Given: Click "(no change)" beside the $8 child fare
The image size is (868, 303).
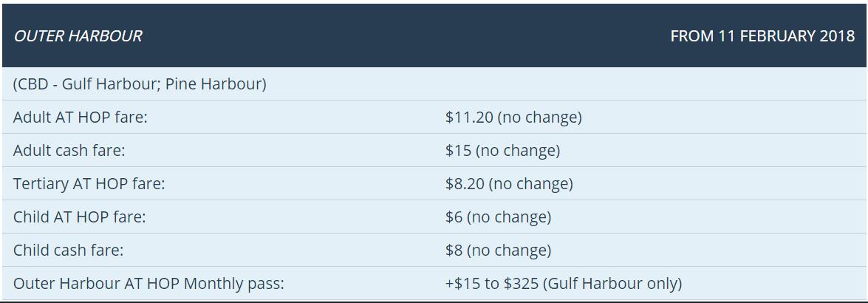Looking at the screenshot, I should [x=509, y=250].
